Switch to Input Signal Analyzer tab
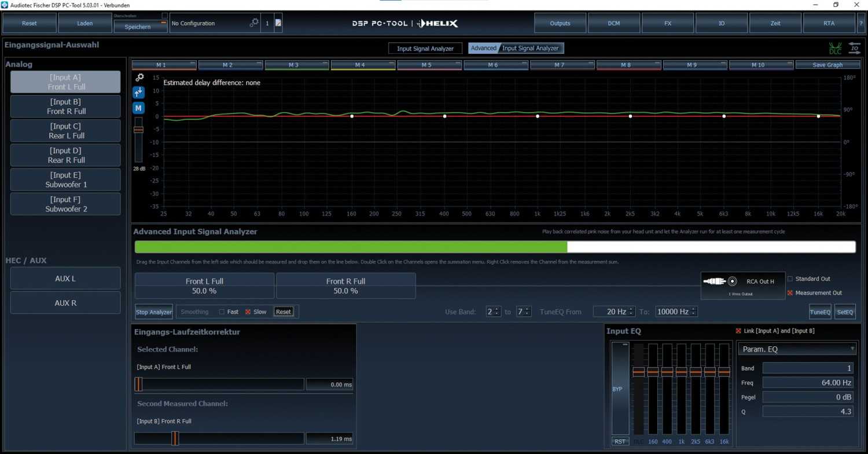Screen dimensions: 868x454 [425, 49]
